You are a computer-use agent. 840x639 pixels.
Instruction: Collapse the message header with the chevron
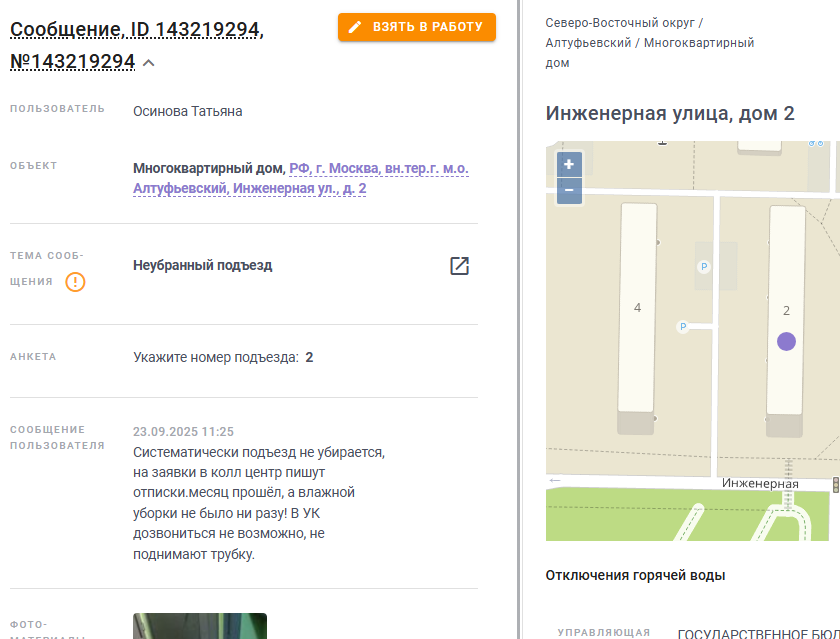tap(149, 63)
